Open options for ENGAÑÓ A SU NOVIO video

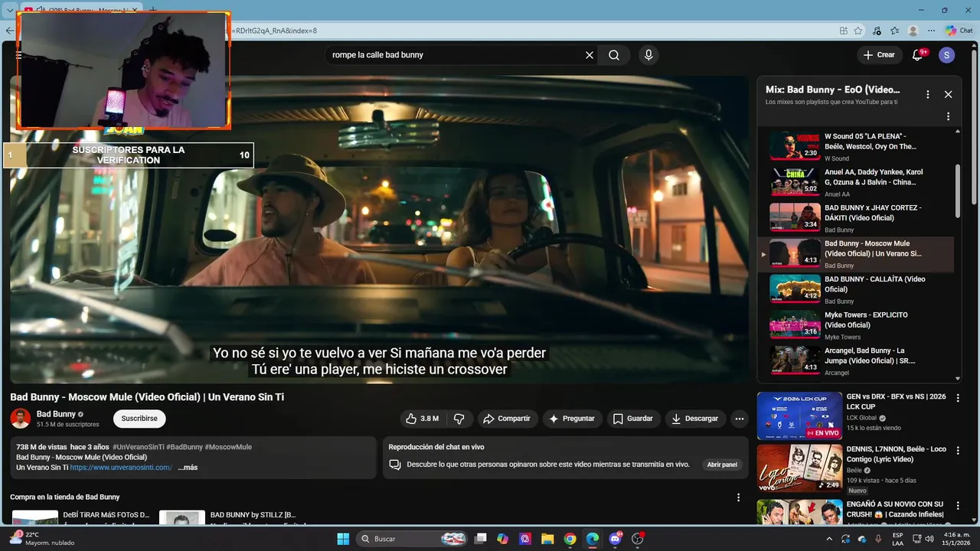[x=957, y=505]
